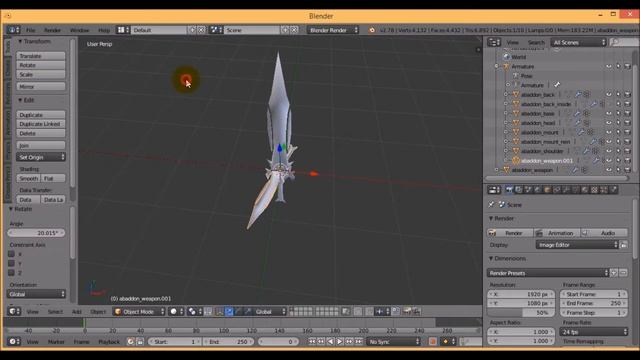
Task: Open the Display Image Editor dropdown
Action: [x=577, y=245]
